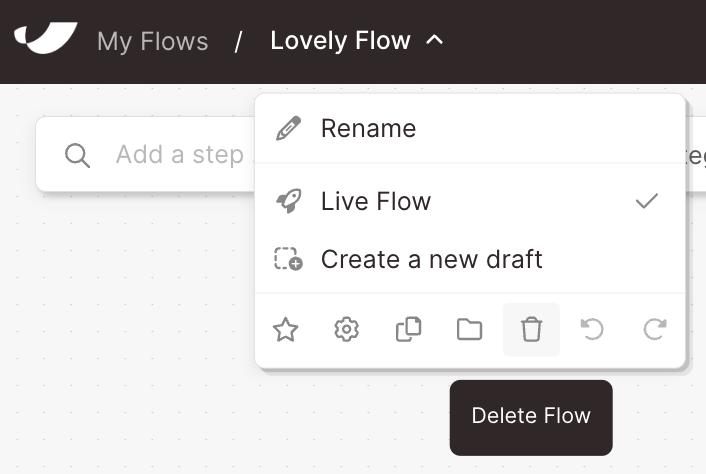Click the star favorite icon
The height and width of the screenshot is (474, 706).
point(285,330)
